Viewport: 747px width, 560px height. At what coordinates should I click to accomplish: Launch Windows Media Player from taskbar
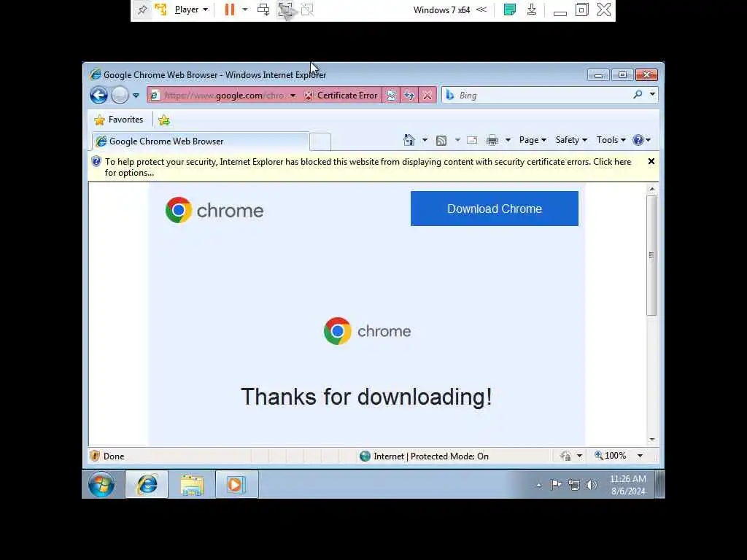(236, 485)
